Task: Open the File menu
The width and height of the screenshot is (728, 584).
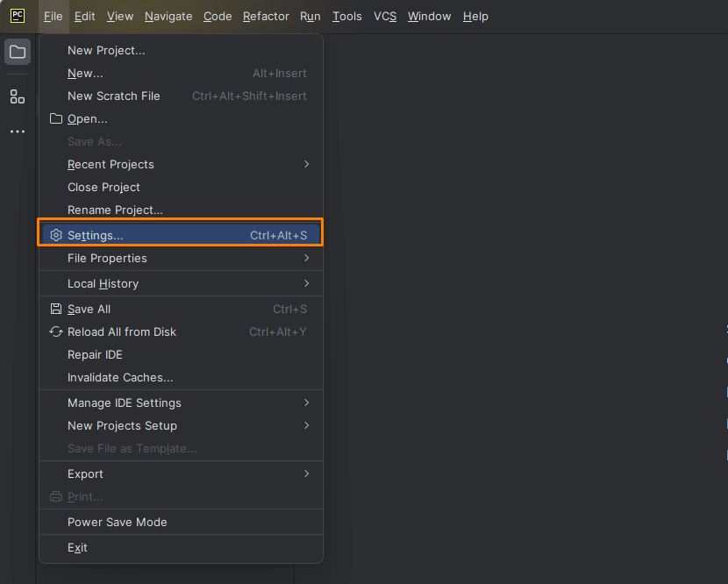Action: click(x=54, y=17)
